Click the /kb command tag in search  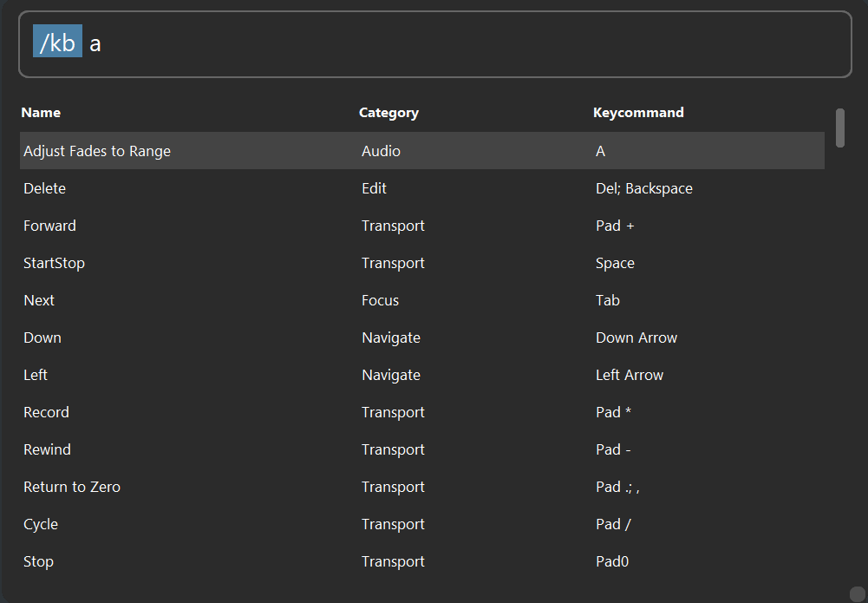coord(57,41)
